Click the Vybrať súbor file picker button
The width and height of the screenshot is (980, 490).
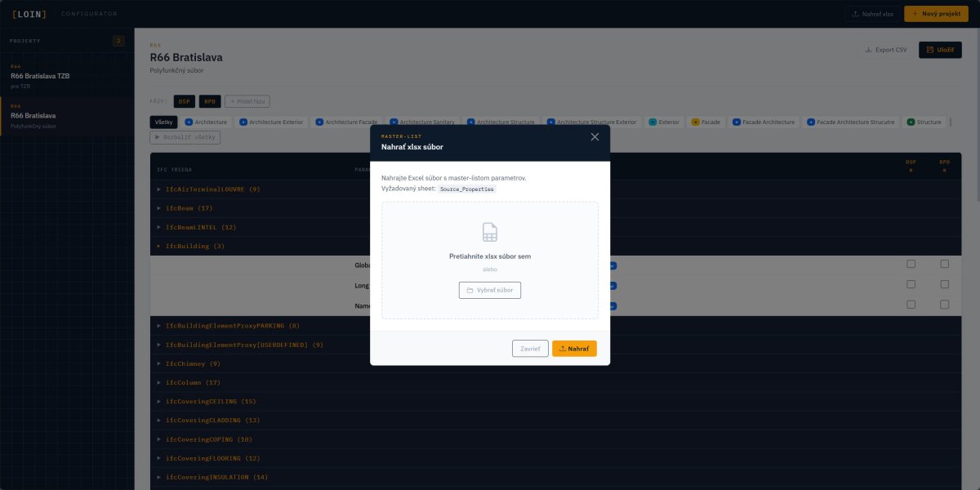490,290
